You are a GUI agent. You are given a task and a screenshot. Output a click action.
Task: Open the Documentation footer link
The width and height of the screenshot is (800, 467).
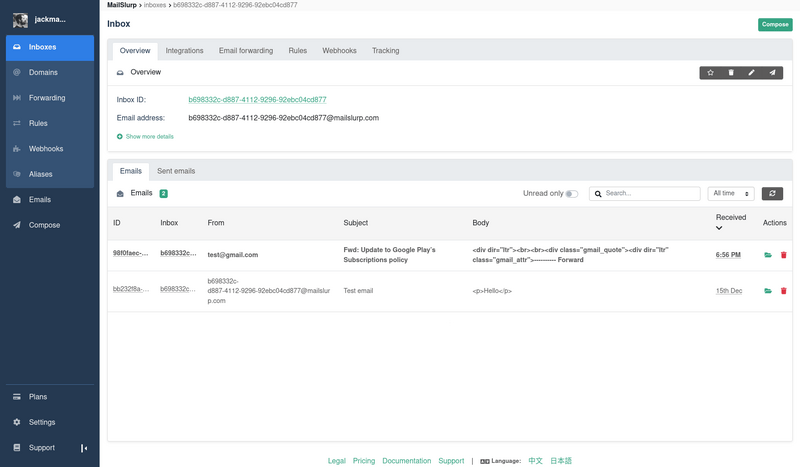pyautogui.click(x=407, y=460)
